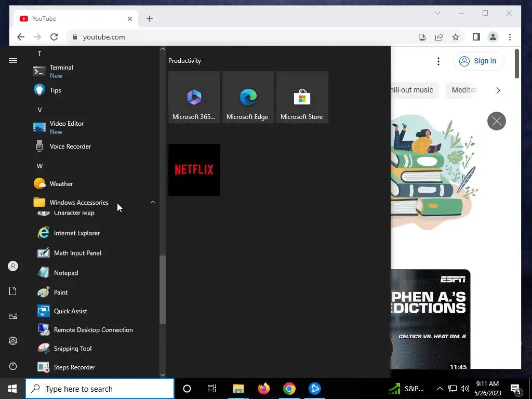Open Remote Desktop Connection
Screen dimensions: 532x399
(x=95, y=330)
